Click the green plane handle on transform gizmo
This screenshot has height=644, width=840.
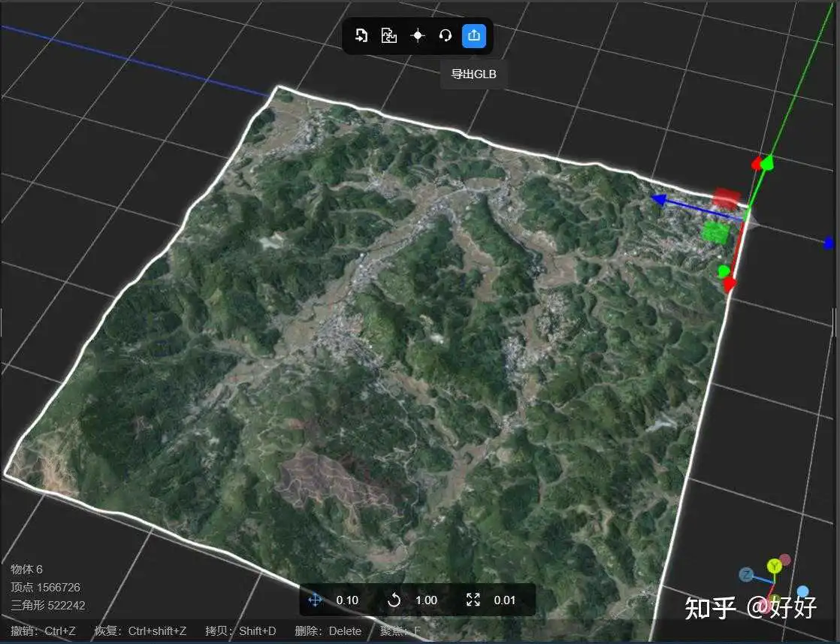[716, 233]
